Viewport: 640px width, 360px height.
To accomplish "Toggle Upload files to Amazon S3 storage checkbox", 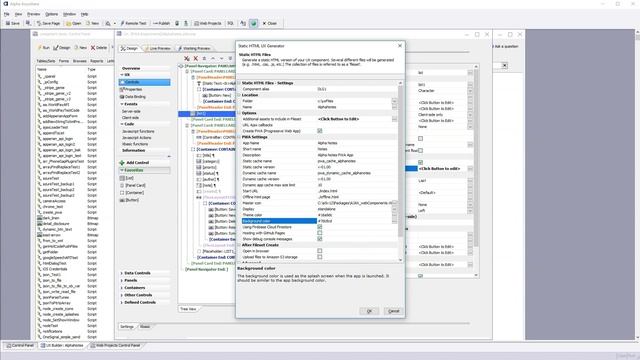I will (320, 257).
